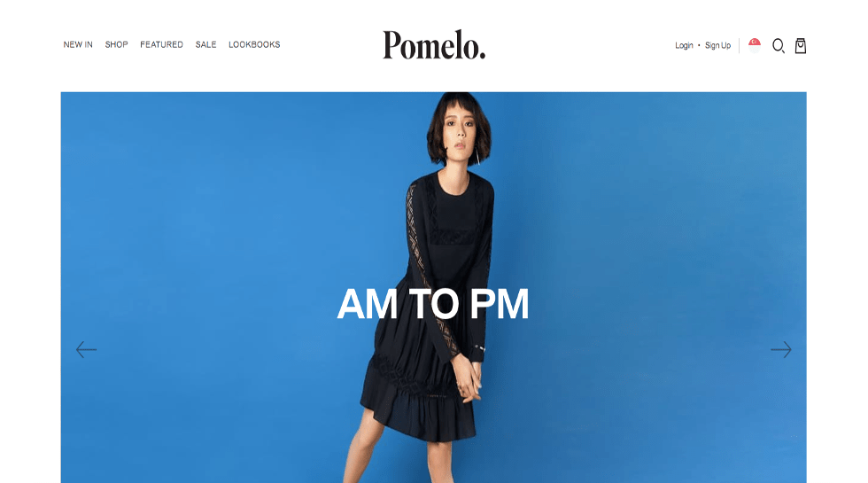The image size is (868, 483).
Task: Expand the LOOKBOOKS navigation item
Action: pos(255,44)
